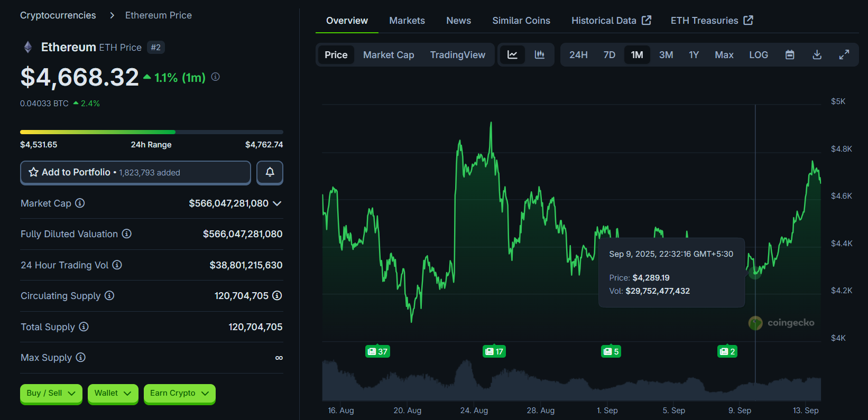Set chart range to 1M
Viewport: 868px width, 420px height.
point(637,55)
